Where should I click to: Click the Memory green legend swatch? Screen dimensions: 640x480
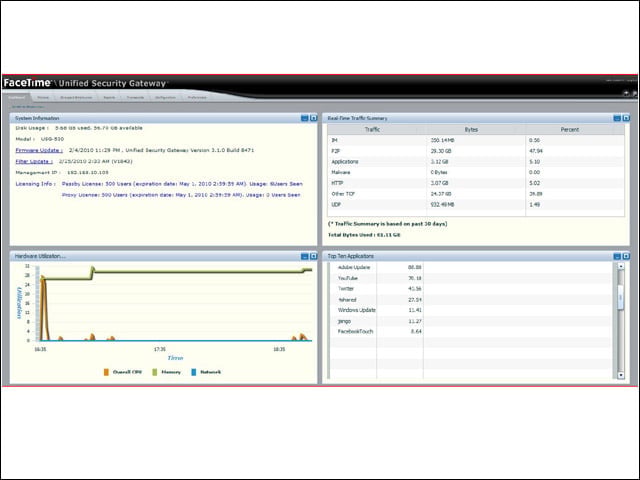tap(155, 372)
